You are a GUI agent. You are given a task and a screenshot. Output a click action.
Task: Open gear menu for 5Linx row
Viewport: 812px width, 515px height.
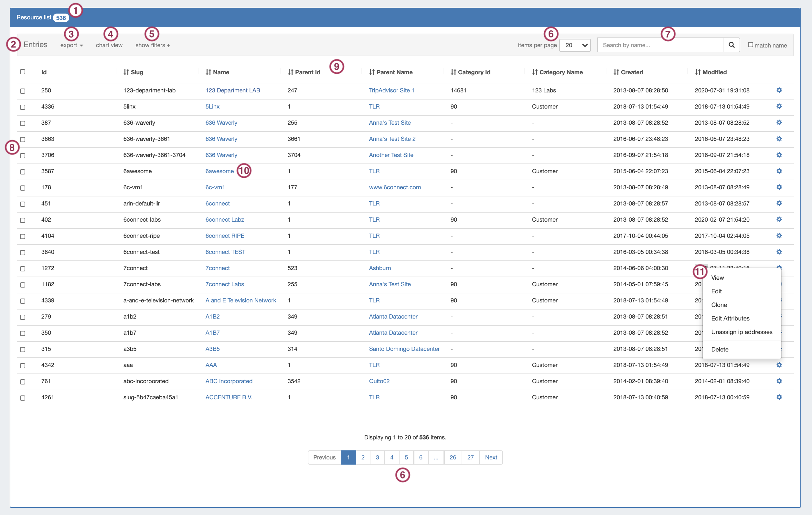click(x=779, y=107)
